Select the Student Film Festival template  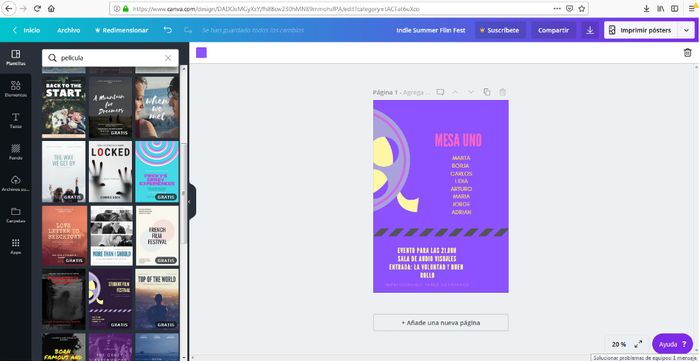(x=110, y=299)
